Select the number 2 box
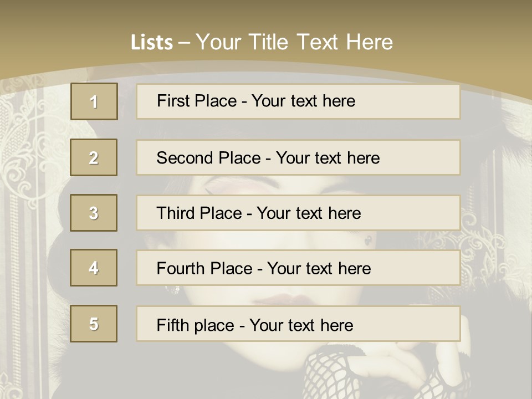Viewport: 532px width, 399px height. click(x=94, y=157)
